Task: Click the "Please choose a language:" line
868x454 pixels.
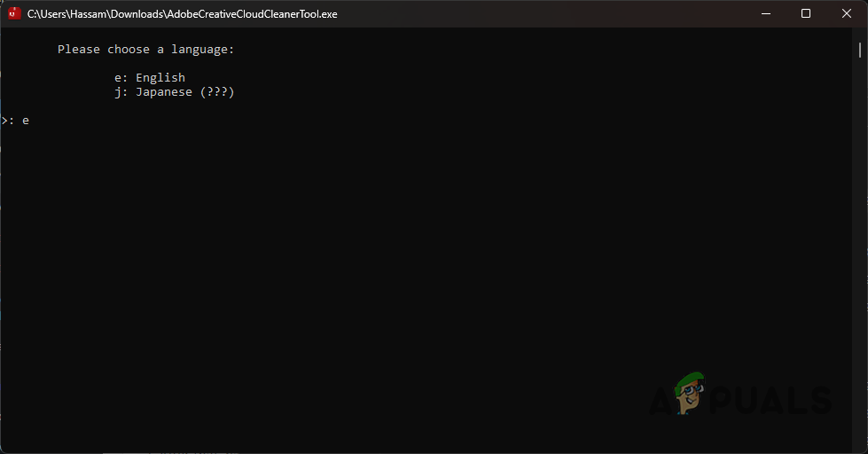Action: pyautogui.click(x=145, y=50)
